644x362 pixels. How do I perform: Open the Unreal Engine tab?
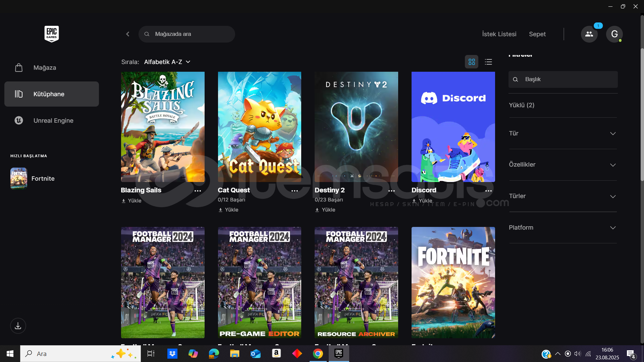(52, 120)
